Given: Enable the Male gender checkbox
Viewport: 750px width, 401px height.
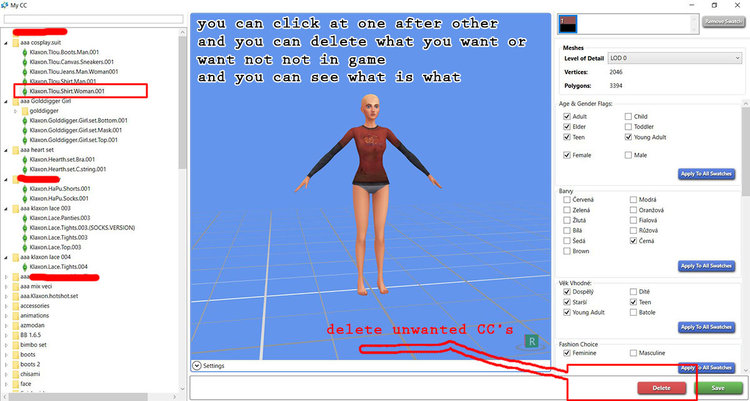Looking at the screenshot, I should (x=628, y=155).
